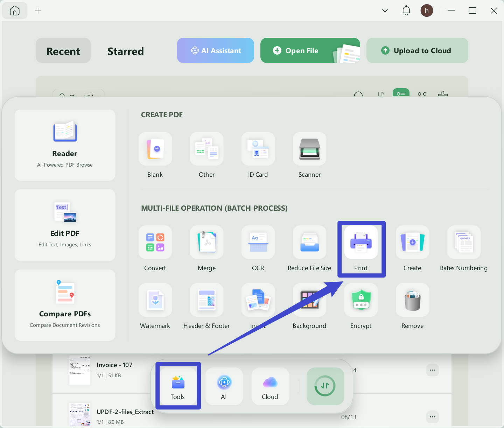
Task: Click Upload to Cloud button
Action: [x=417, y=50]
